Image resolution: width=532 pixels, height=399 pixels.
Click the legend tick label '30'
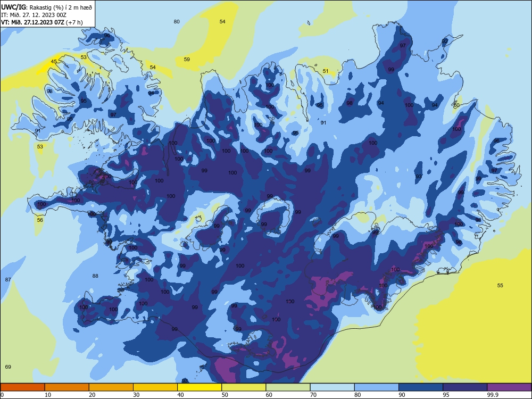click(136, 395)
